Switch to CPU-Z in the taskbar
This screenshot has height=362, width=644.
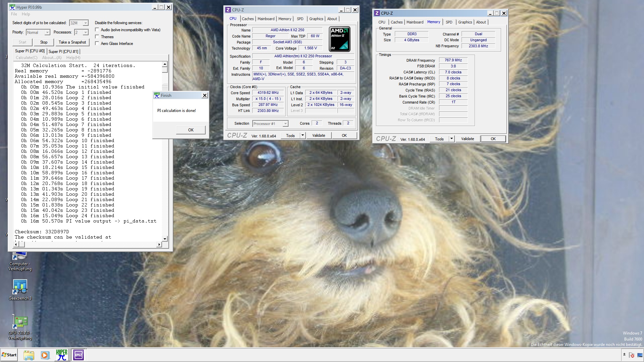(x=78, y=355)
